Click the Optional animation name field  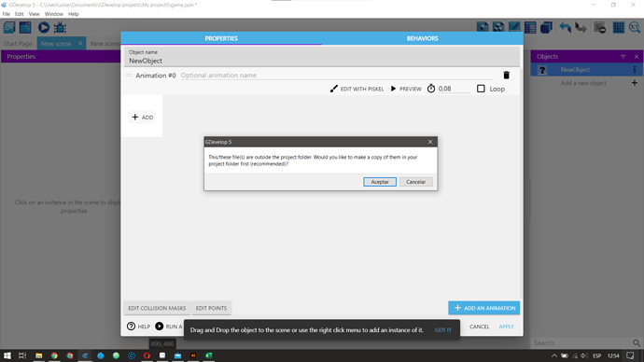(x=336, y=76)
